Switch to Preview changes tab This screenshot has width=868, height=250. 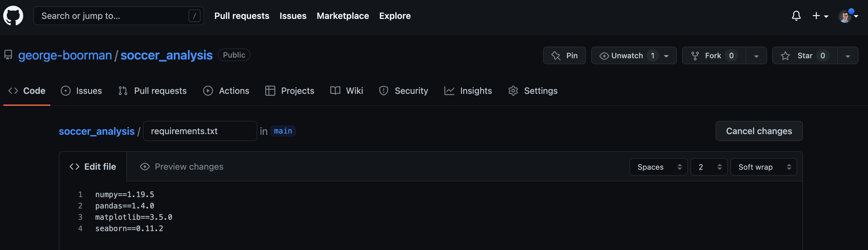182,167
